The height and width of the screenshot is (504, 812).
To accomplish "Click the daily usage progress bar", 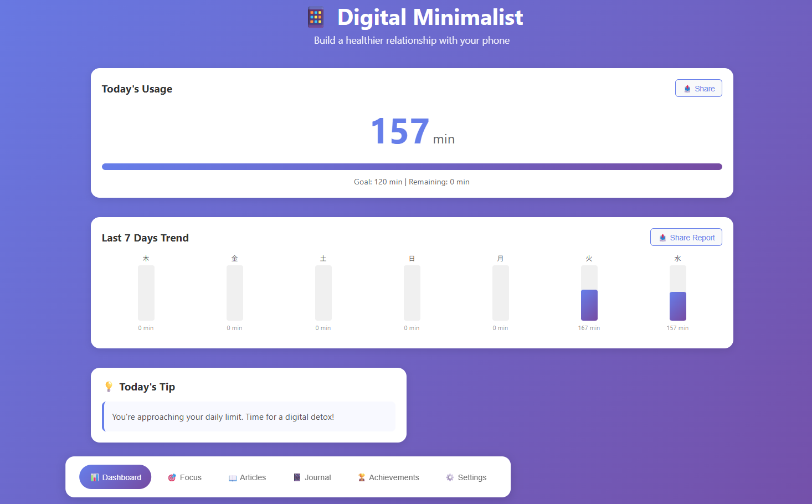I will point(412,166).
